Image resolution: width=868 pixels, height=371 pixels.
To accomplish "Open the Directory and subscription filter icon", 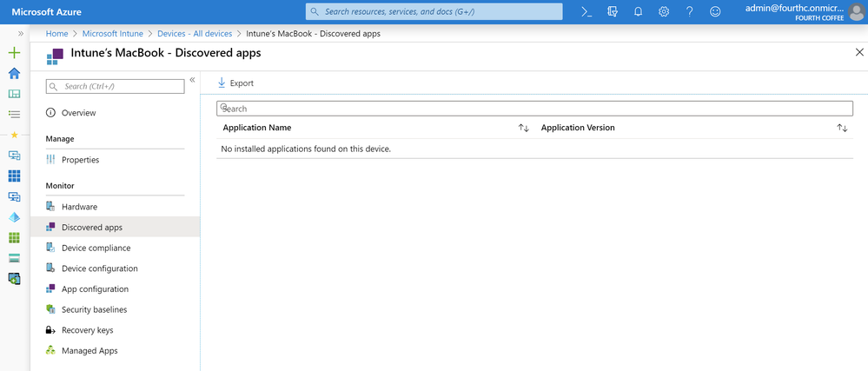I will click(613, 11).
